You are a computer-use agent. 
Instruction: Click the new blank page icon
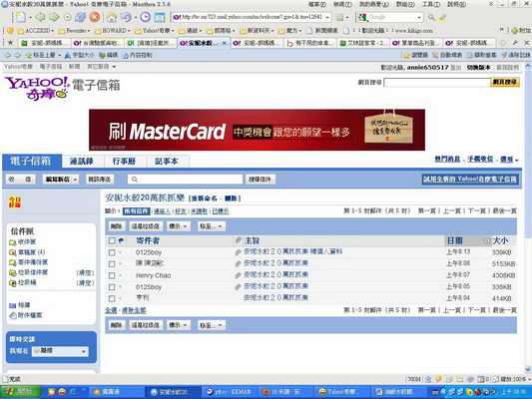click(x=21, y=17)
